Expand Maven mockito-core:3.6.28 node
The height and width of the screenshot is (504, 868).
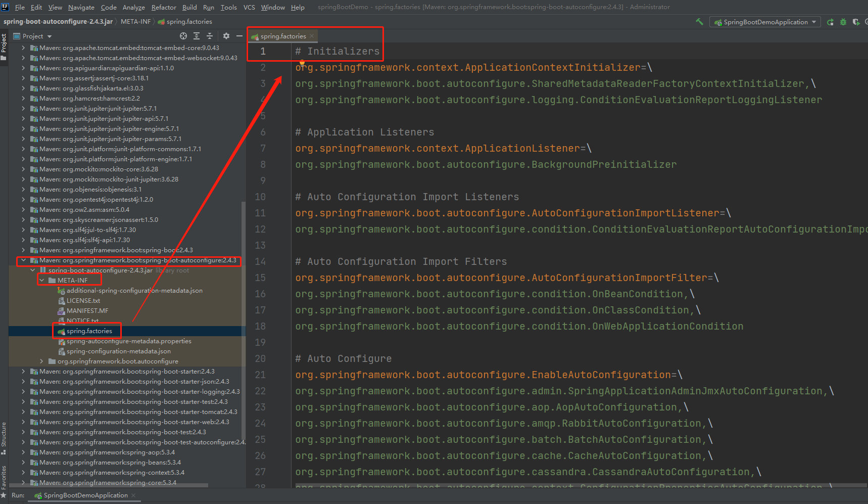tap(23, 169)
